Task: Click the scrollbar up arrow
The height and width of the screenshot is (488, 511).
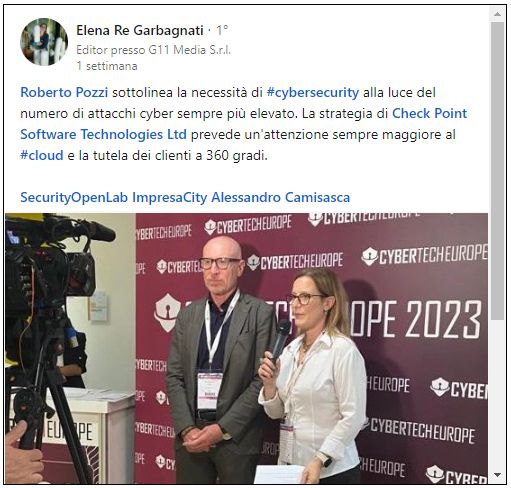Action: (x=497, y=14)
